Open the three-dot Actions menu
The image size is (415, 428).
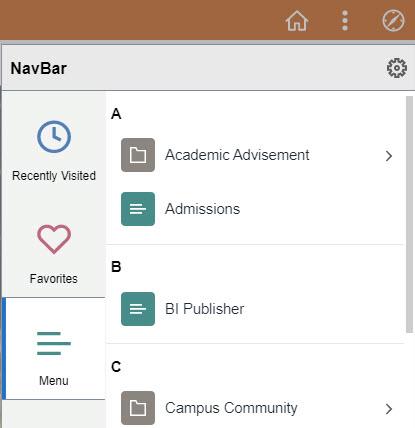coord(345,21)
